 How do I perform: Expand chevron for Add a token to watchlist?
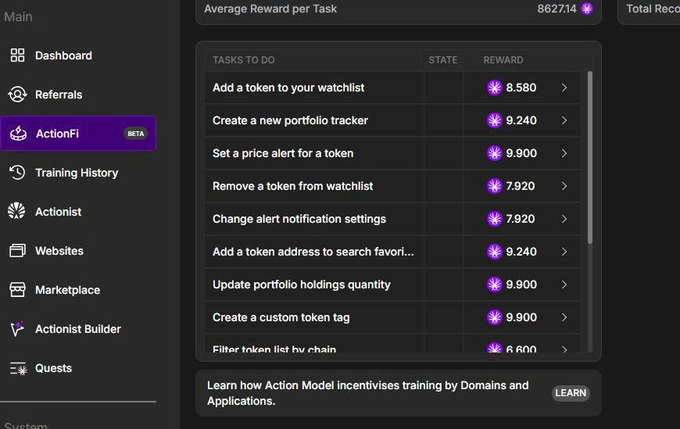coord(564,88)
